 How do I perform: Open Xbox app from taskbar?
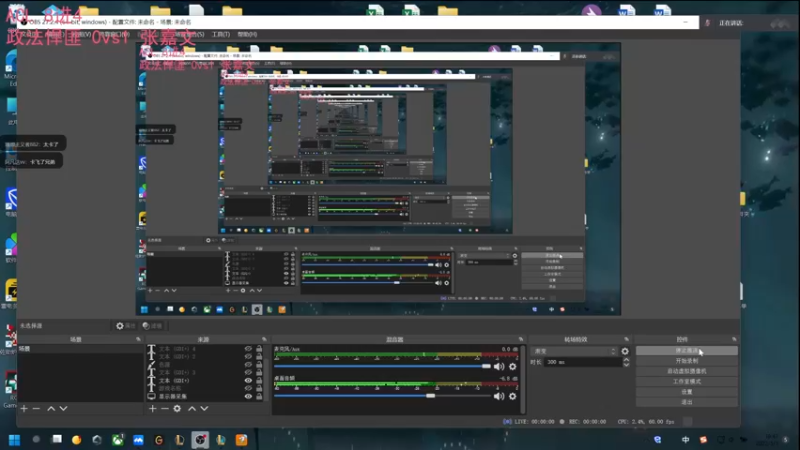118,440
